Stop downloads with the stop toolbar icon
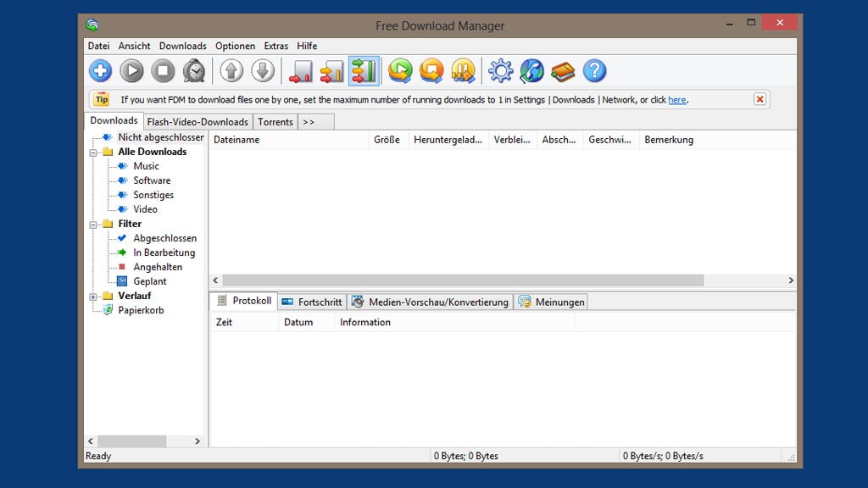 pos(163,71)
